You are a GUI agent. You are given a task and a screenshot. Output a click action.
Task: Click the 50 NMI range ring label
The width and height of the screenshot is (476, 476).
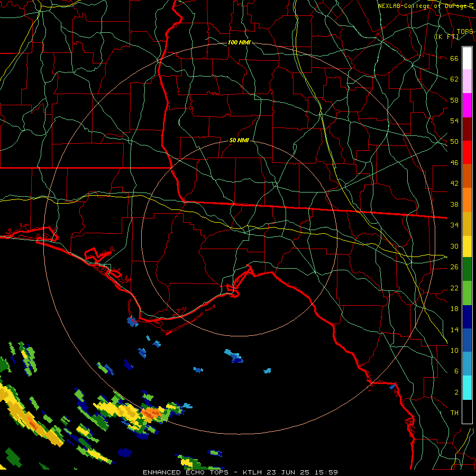(239, 140)
